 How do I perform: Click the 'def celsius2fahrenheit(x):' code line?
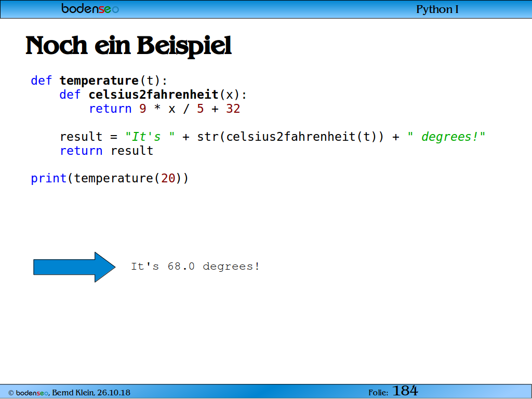coord(153,95)
